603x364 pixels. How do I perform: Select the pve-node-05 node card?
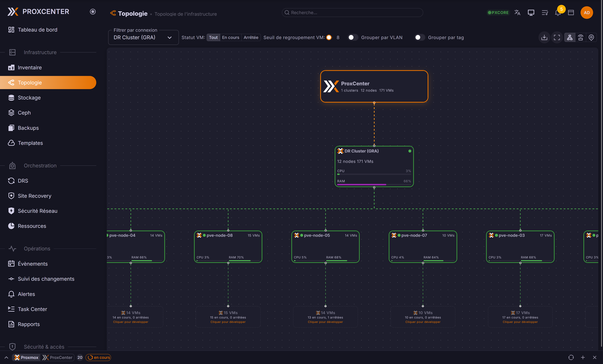pos(326,247)
